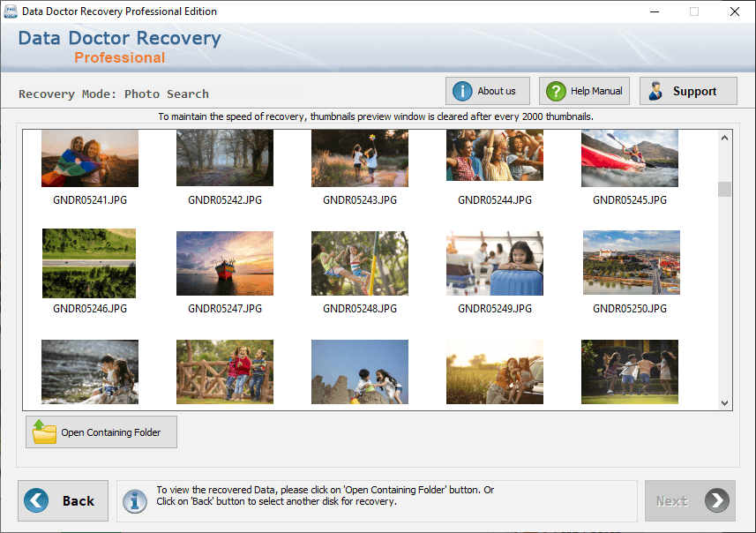The height and width of the screenshot is (533, 756).
Task: Select thumbnail of girls in sunny field
Action: pyautogui.click(x=495, y=372)
